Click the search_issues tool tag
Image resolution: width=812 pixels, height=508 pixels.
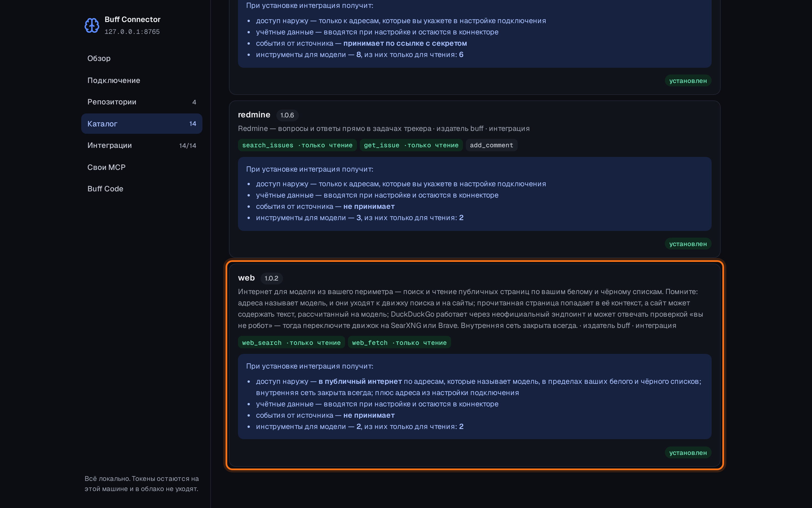click(x=297, y=145)
